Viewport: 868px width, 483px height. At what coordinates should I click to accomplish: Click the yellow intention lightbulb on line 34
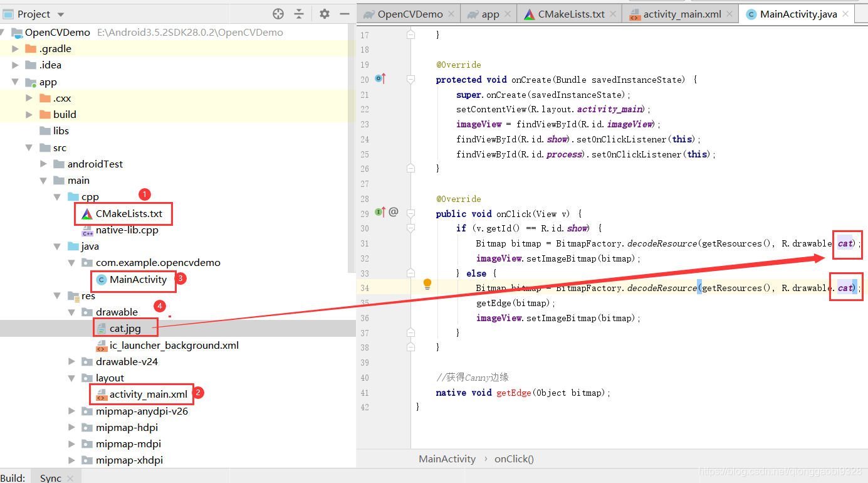[x=427, y=284]
